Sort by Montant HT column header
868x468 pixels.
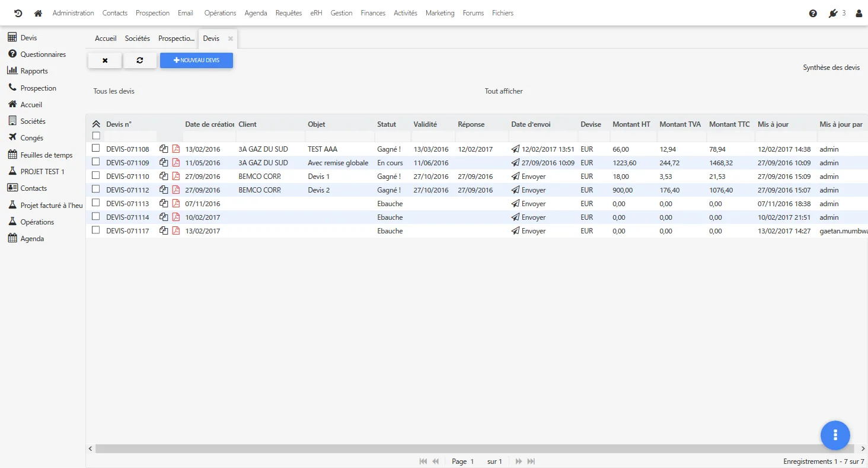click(631, 124)
